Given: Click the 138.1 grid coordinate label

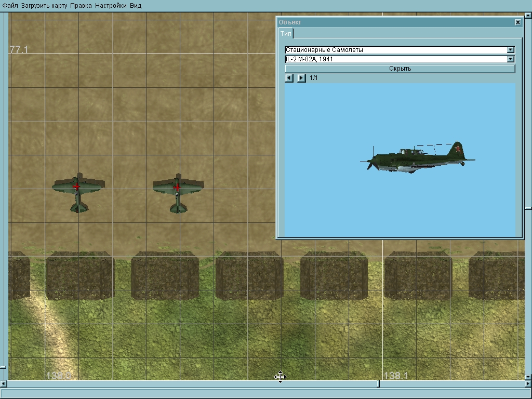Looking at the screenshot, I should point(395,376).
